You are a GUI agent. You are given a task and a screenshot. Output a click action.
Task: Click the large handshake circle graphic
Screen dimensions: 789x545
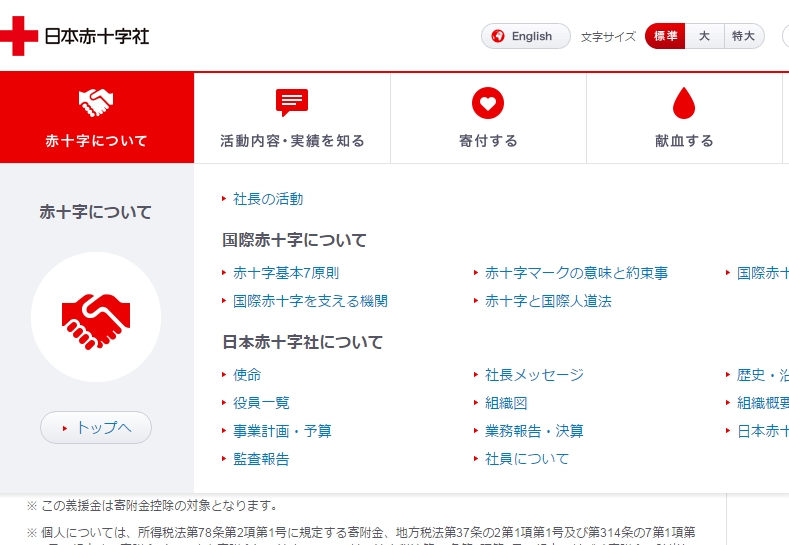[x=96, y=317]
